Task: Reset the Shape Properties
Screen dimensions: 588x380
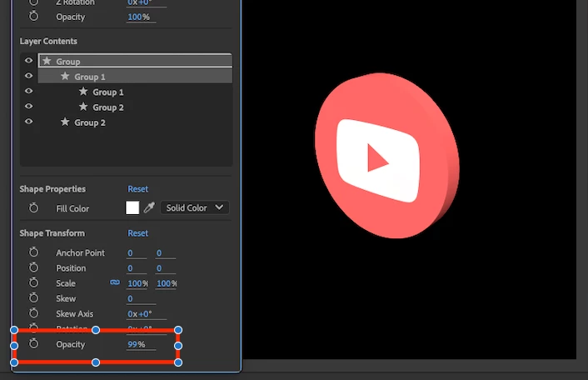Action: pyautogui.click(x=137, y=188)
